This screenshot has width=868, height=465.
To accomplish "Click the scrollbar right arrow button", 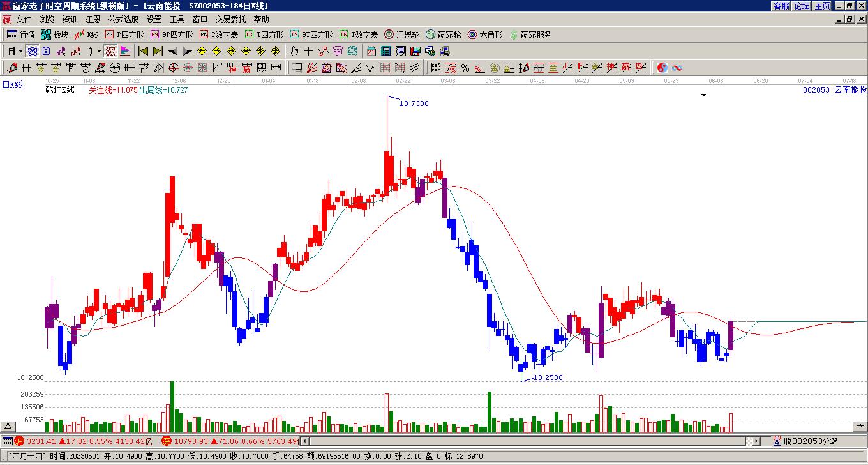I will point(756,441).
